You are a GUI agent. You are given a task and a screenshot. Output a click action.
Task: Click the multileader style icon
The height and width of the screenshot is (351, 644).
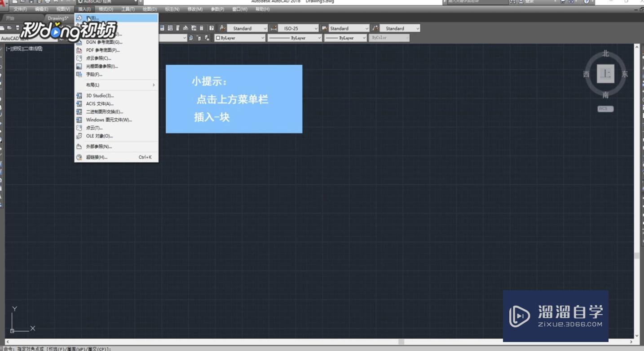tap(375, 28)
